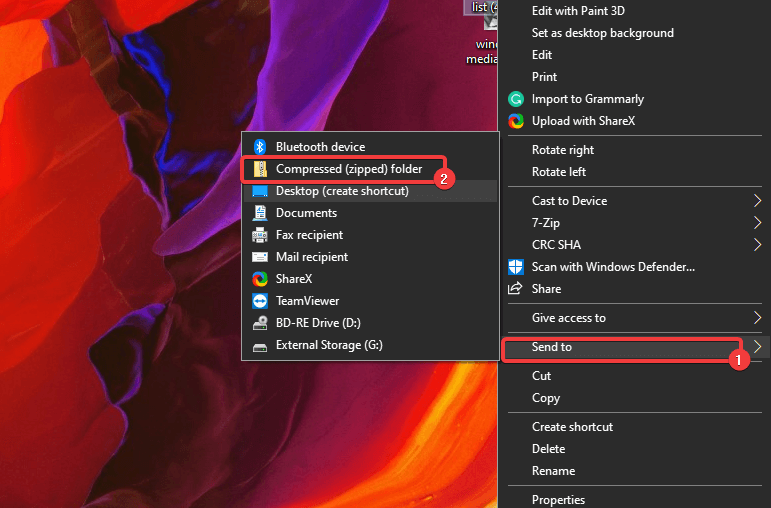Open the CRC SHA menu entry
Screen dimensions: 771x508
coord(635,245)
